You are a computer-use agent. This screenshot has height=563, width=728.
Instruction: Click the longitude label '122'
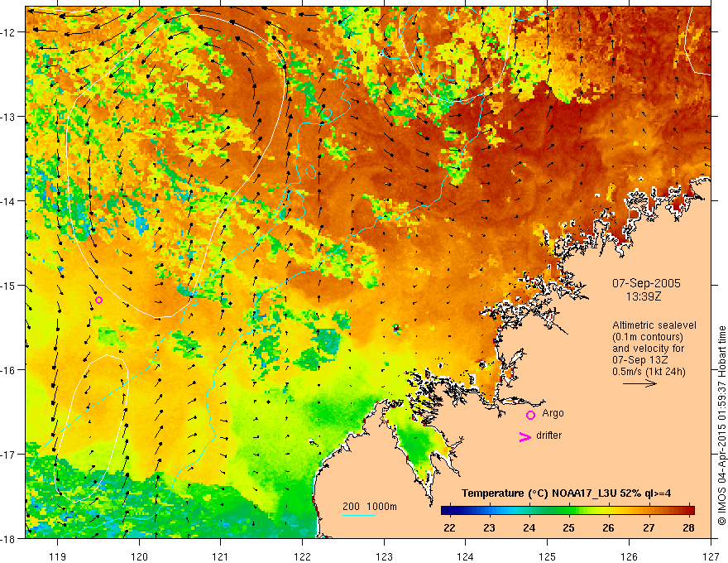(302, 556)
